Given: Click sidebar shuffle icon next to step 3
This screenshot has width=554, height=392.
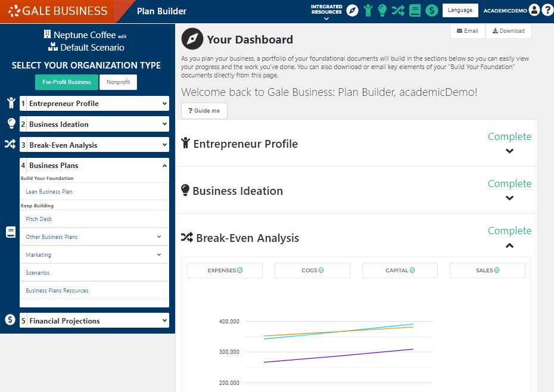Looking at the screenshot, I should [x=10, y=144].
